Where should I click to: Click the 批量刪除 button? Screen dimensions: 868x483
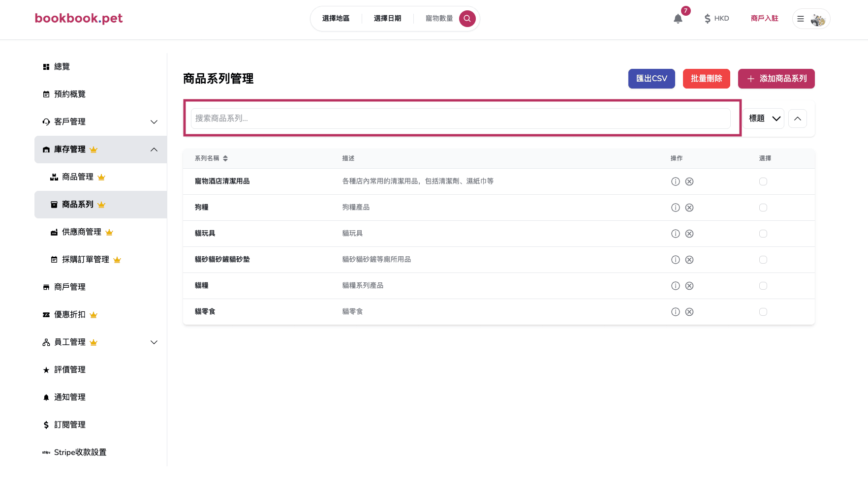click(x=706, y=79)
